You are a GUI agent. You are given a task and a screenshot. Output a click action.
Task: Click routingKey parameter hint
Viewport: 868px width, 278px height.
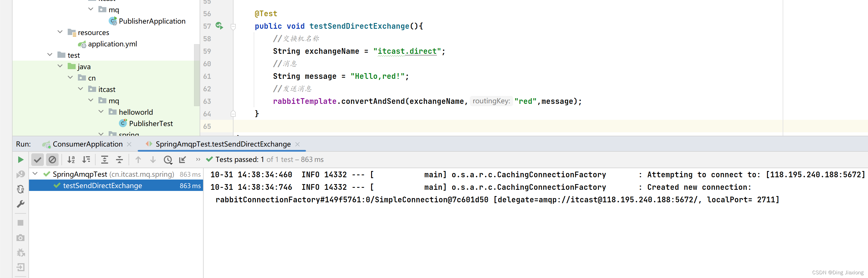(491, 101)
